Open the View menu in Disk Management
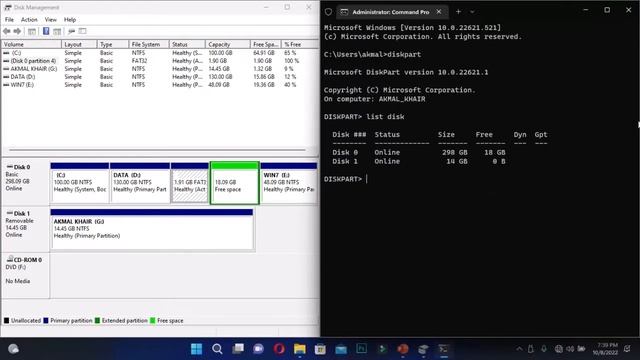 (x=51, y=20)
